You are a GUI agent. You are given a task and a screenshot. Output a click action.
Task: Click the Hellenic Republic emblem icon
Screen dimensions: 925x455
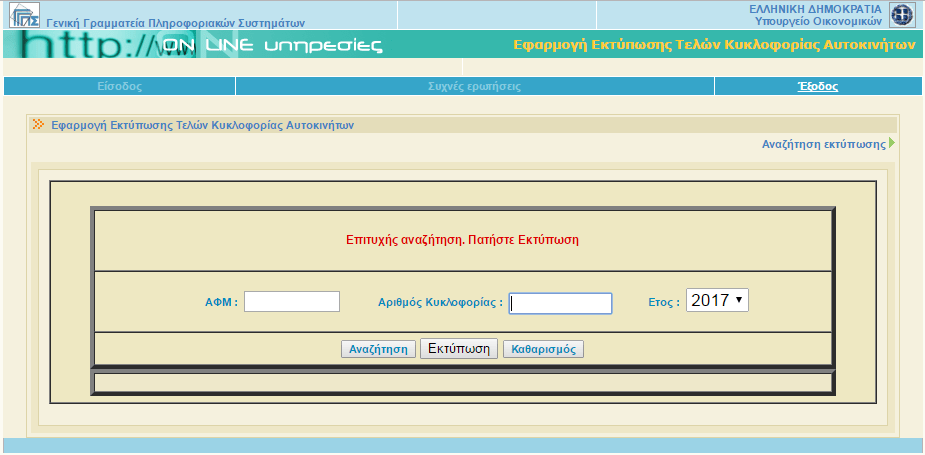(x=902, y=15)
